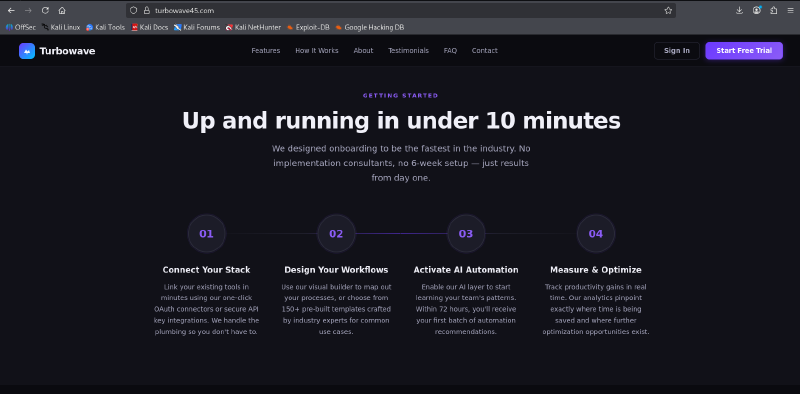Click the address bar showing turbowave45.com

coord(401,10)
